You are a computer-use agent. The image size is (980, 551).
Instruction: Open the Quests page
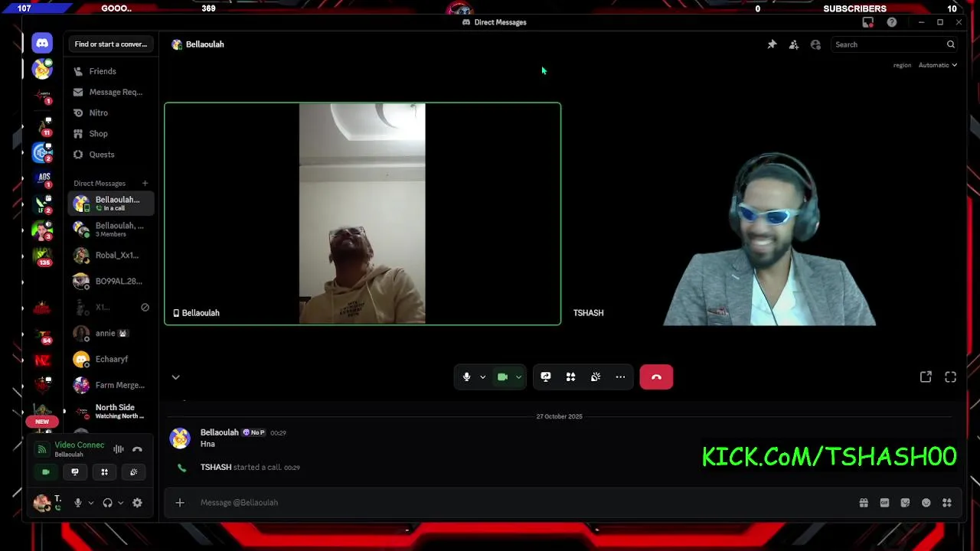(x=111, y=154)
